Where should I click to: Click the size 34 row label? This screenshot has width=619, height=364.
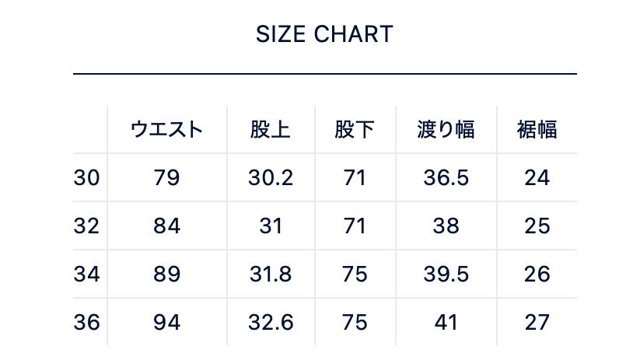pos(86,275)
